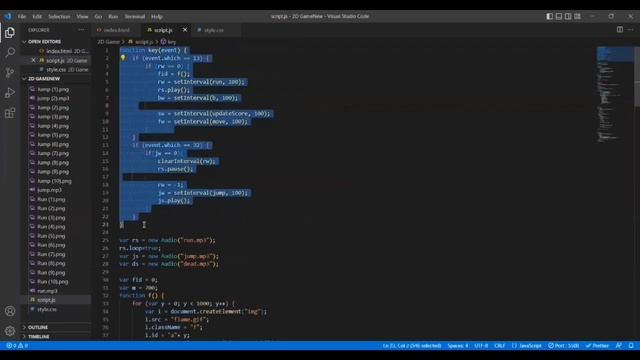
Task: Open the Search view in activity bar
Action: coord(10,52)
